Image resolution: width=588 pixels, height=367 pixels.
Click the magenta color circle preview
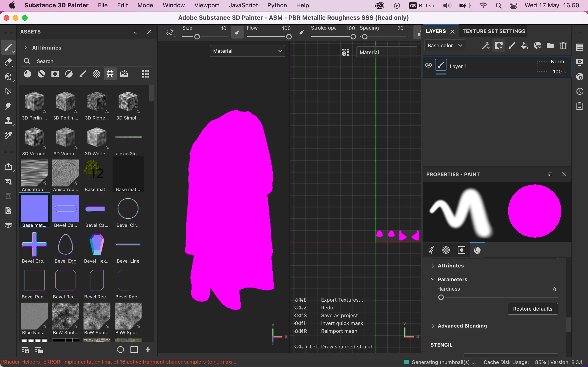tap(534, 211)
